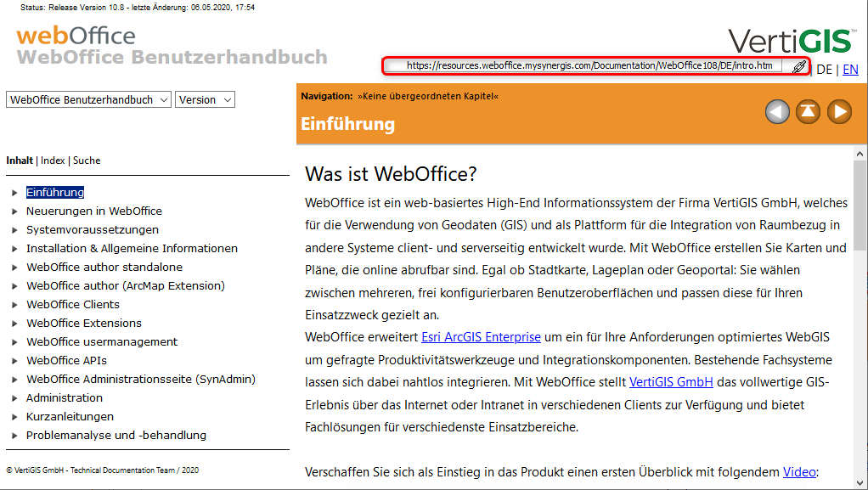The image size is (868, 490).
Task: Click the up-arrow icon to go to chapter top
Action: pyautogui.click(x=809, y=111)
